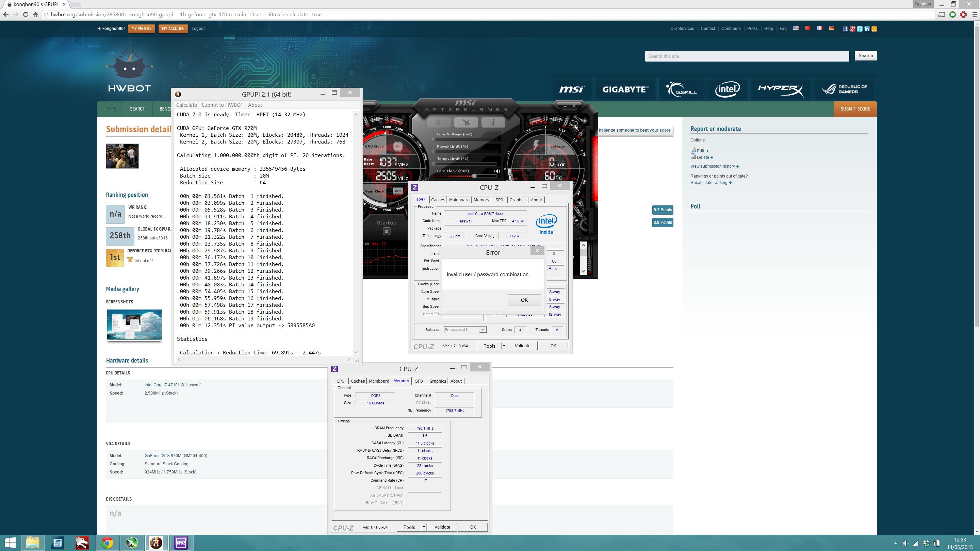Image resolution: width=980 pixels, height=551 pixels.
Task: Click the site Search button
Action: pyautogui.click(x=865, y=55)
